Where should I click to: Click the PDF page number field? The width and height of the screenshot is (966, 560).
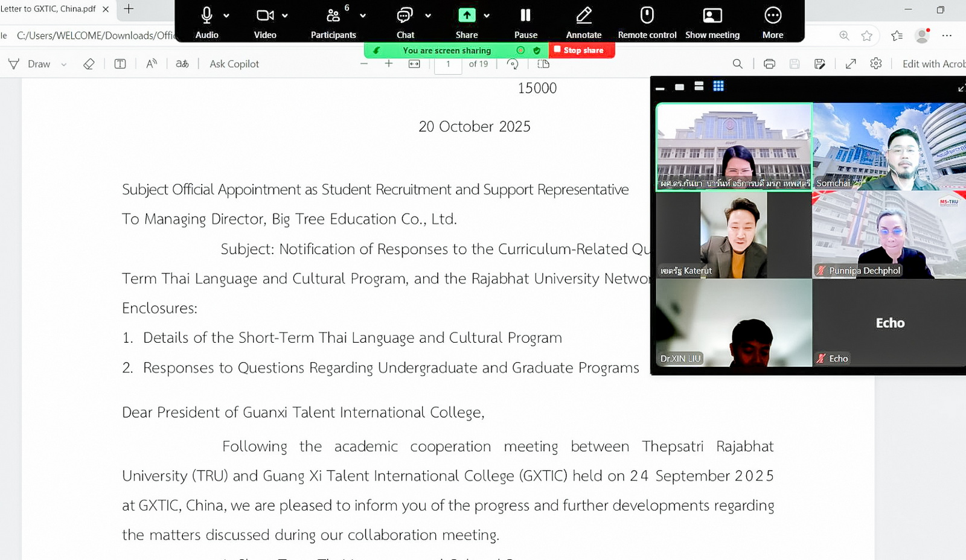[448, 64]
